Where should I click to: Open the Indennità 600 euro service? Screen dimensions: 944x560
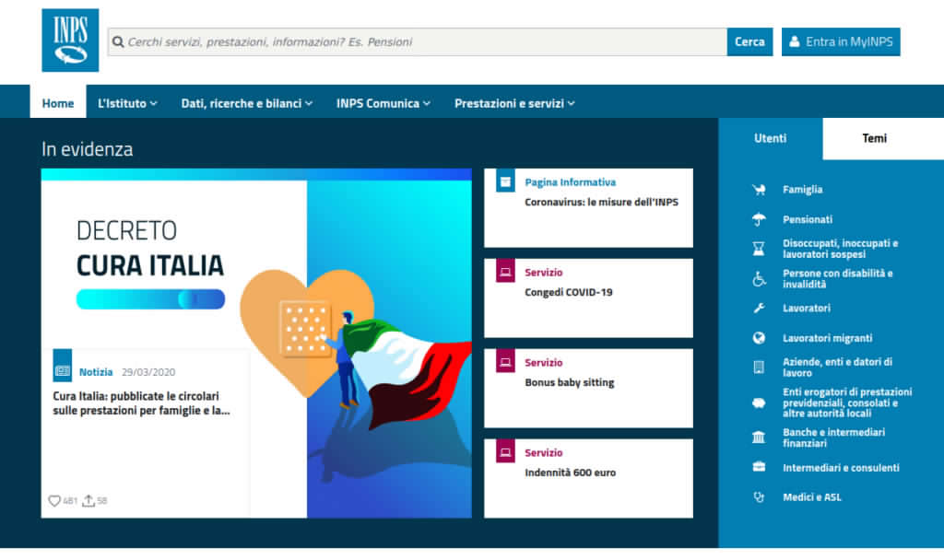(570, 472)
